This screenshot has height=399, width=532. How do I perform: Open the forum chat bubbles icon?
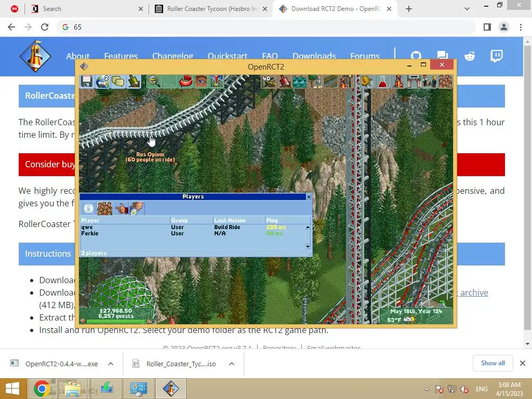[x=443, y=56]
